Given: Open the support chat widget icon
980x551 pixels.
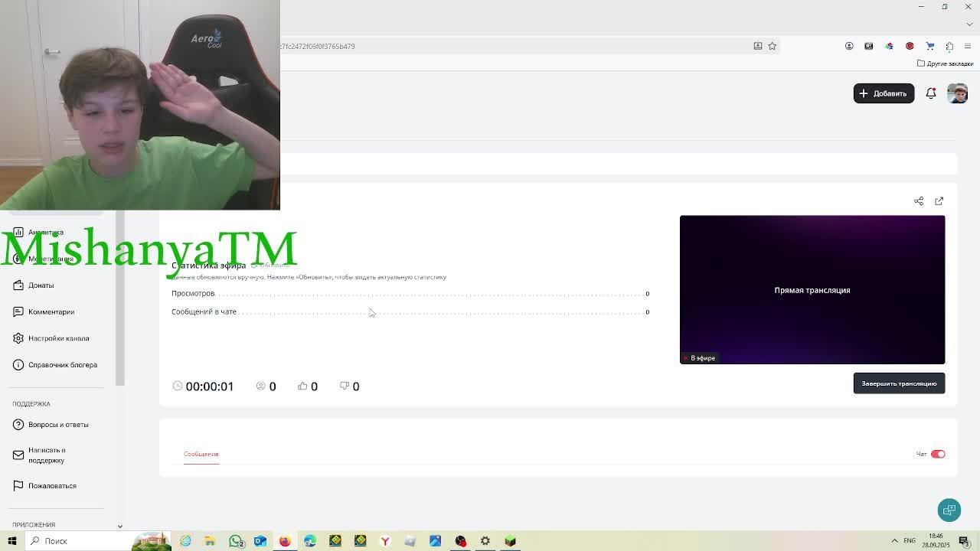Looking at the screenshot, I should 949,510.
